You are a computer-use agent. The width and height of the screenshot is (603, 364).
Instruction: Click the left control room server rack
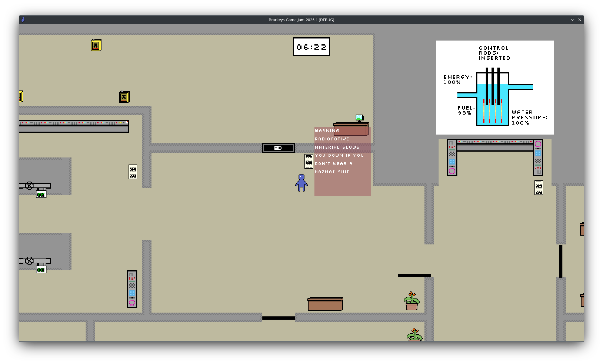click(x=452, y=157)
